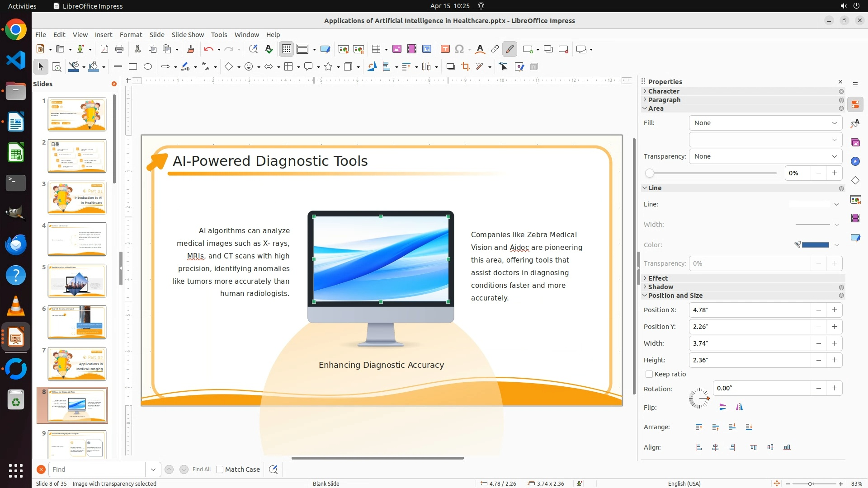The height and width of the screenshot is (488, 868).
Task: Check the Match Case option
Action: tap(220, 469)
